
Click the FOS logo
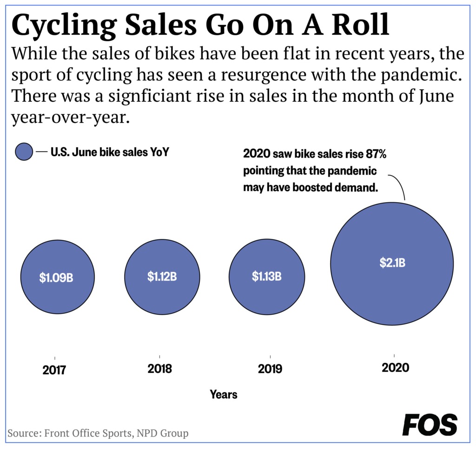(x=430, y=425)
